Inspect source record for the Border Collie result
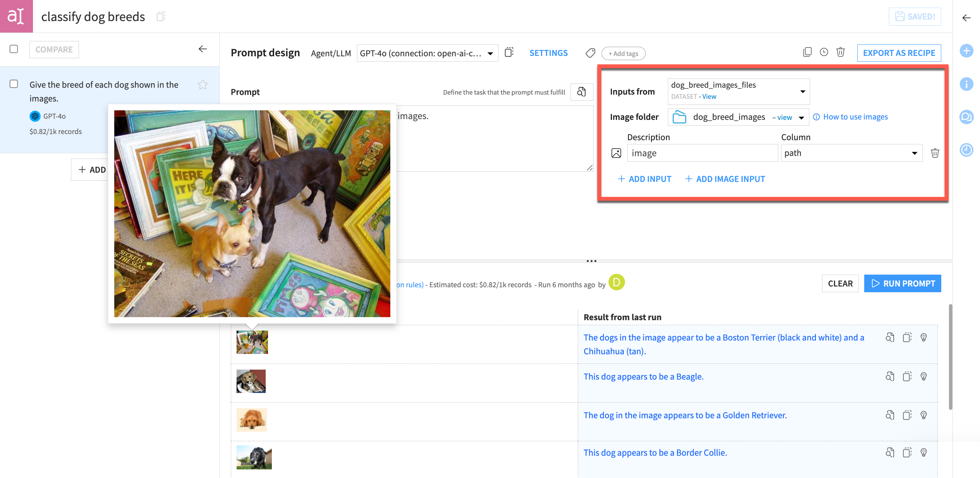 point(890,452)
